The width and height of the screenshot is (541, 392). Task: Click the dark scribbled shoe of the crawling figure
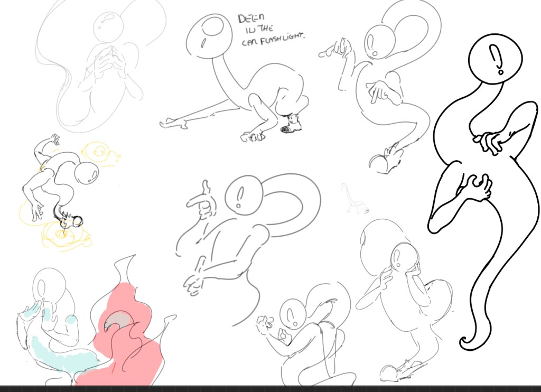(291, 125)
